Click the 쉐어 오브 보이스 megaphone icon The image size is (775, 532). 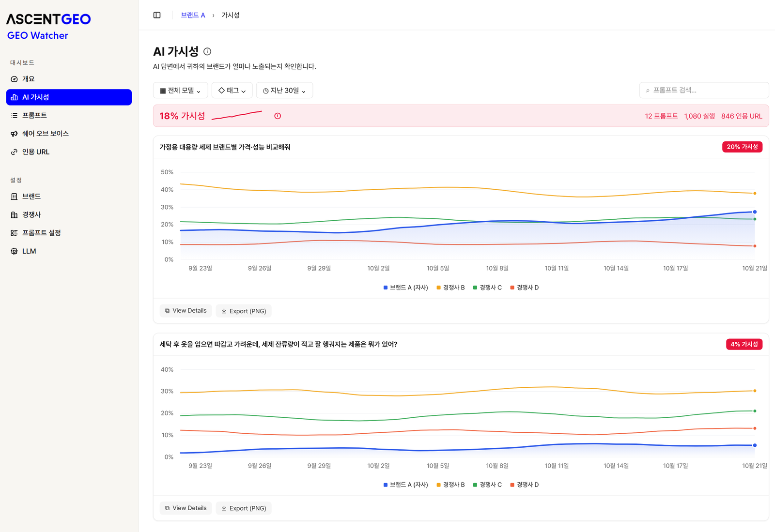(x=14, y=134)
